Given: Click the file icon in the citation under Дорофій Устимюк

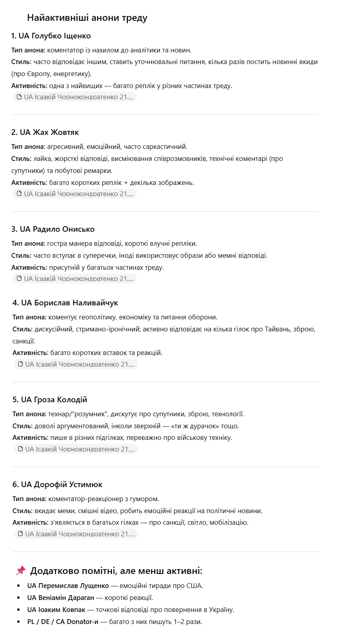Looking at the screenshot, I should pos(20,534).
